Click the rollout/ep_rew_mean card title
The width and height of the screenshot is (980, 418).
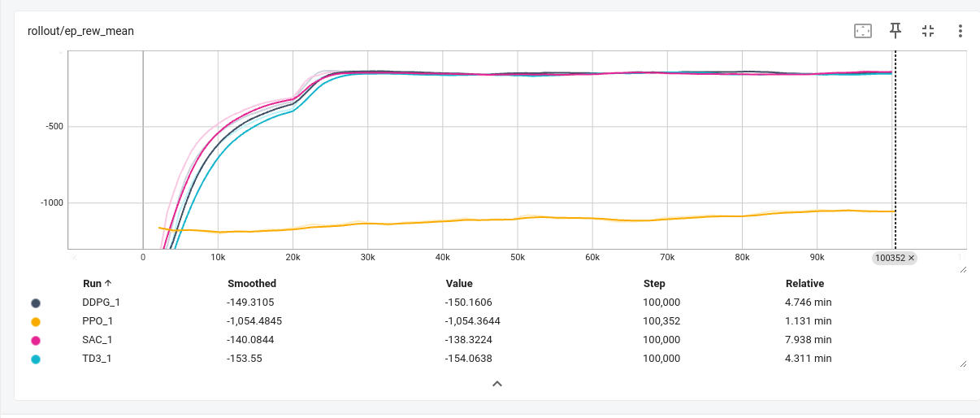[80, 31]
